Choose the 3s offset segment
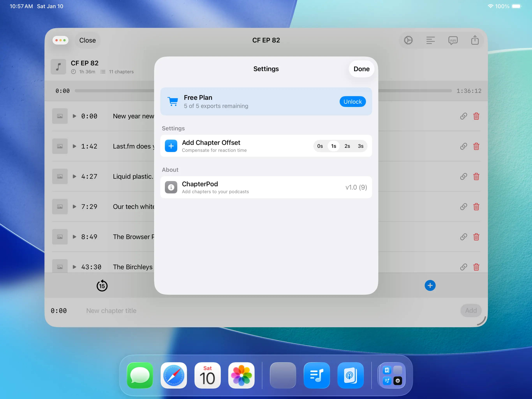 tap(360, 146)
